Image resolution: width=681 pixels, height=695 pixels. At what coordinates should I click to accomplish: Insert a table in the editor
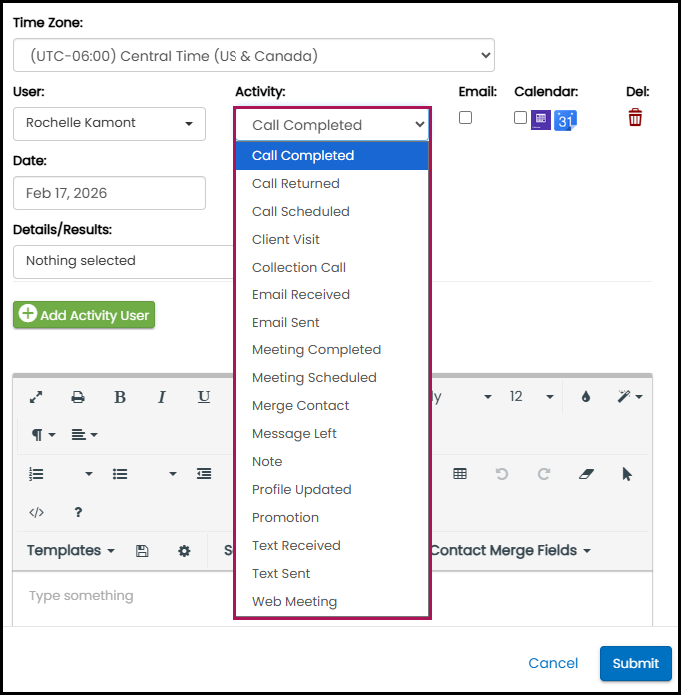pyautogui.click(x=460, y=474)
